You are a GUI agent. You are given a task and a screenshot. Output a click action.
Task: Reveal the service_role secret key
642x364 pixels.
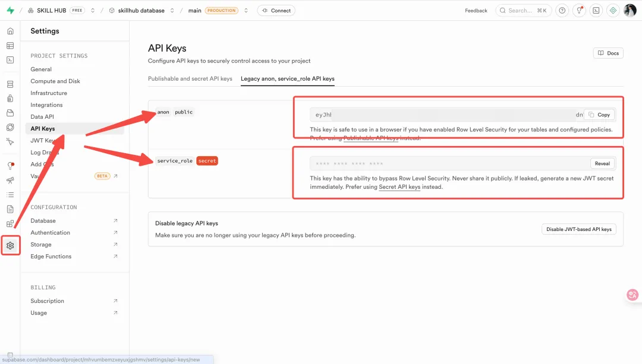click(602, 163)
